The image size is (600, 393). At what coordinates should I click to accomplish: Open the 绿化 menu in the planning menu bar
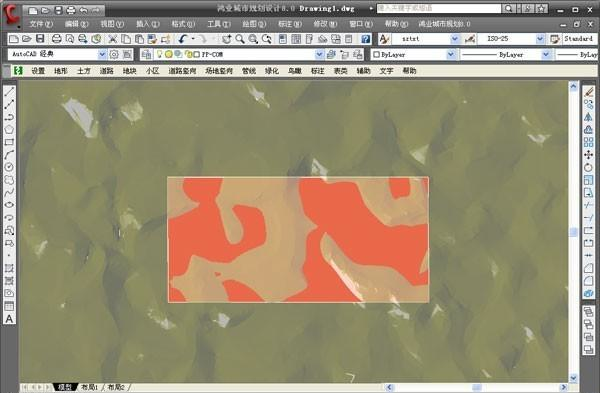272,70
